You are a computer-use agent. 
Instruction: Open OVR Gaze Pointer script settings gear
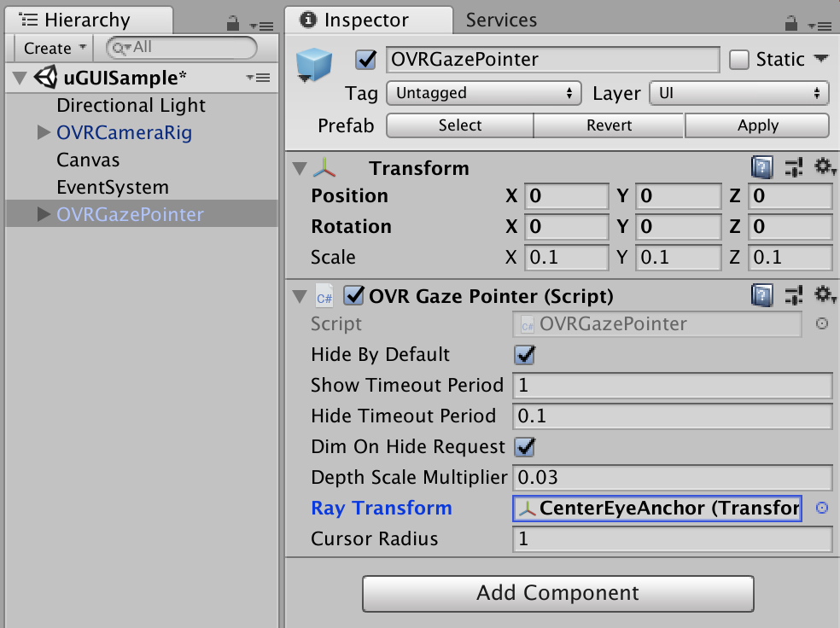pyautogui.click(x=824, y=295)
